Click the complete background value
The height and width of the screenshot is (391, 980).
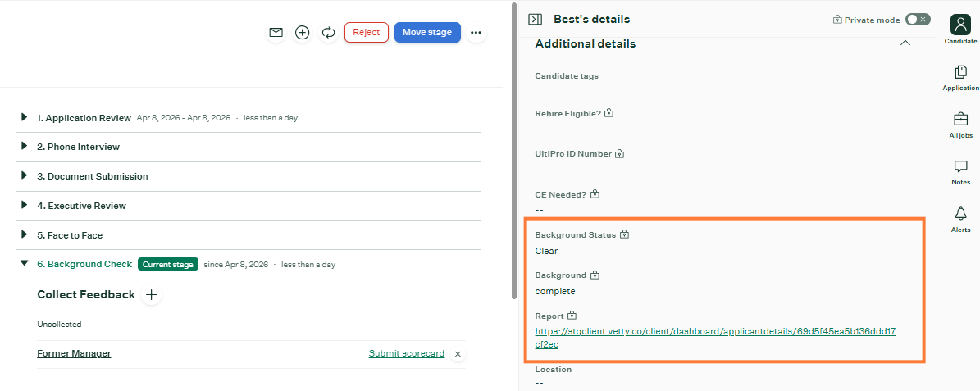tap(555, 291)
